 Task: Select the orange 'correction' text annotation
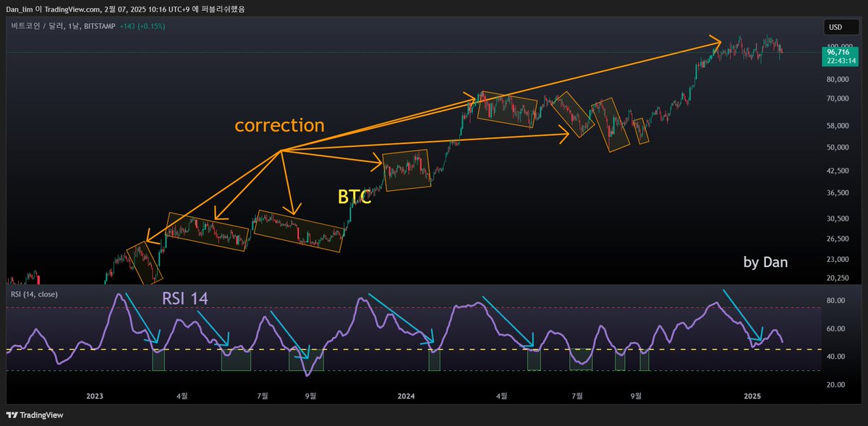click(x=279, y=125)
